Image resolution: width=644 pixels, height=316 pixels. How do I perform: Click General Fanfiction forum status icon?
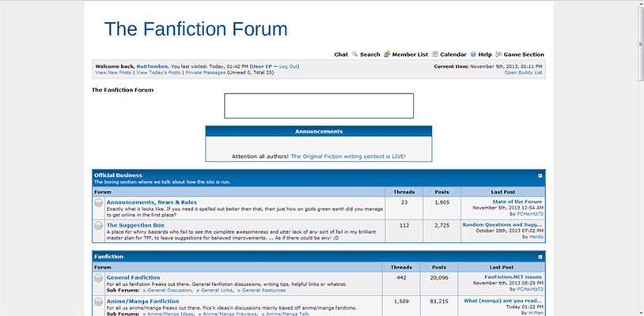pos(99,278)
